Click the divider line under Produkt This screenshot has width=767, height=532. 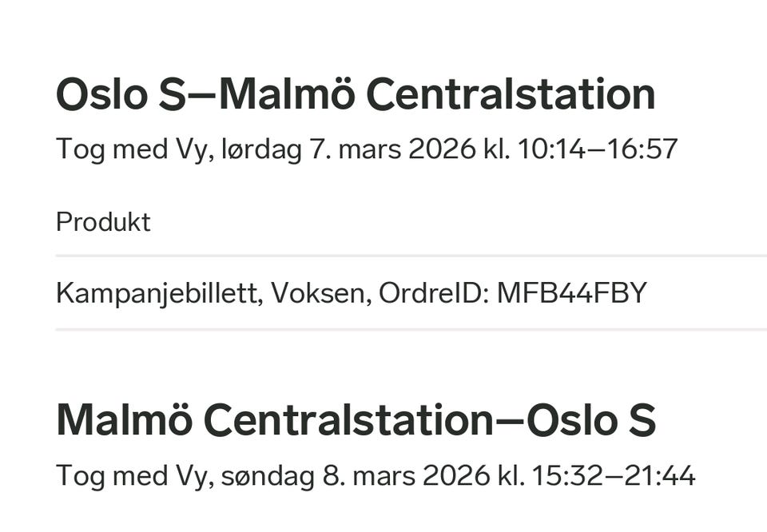pos(411,256)
